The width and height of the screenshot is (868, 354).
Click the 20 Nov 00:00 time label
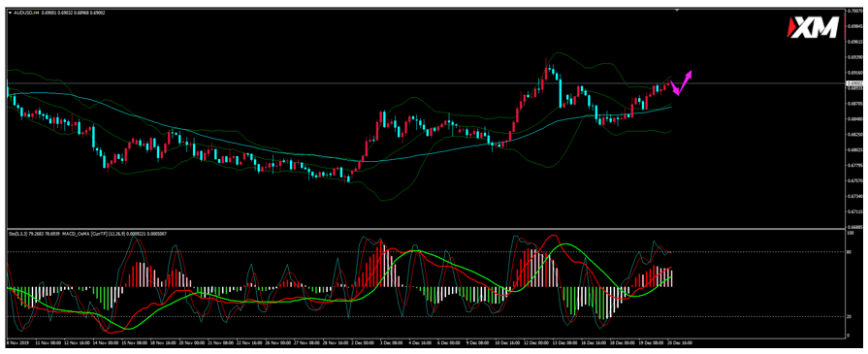click(192, 343)
